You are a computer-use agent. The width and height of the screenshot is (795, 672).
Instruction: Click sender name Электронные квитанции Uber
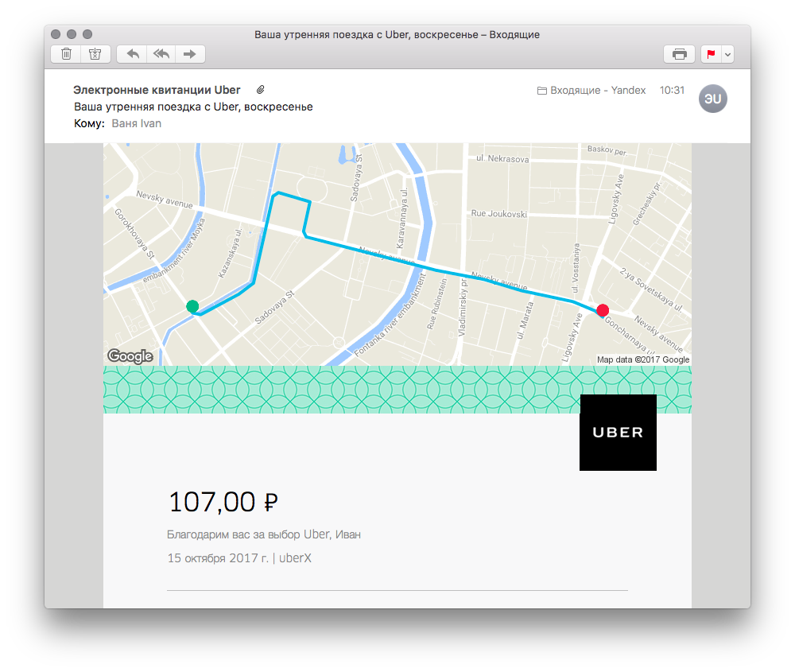(x=157, y=90)
